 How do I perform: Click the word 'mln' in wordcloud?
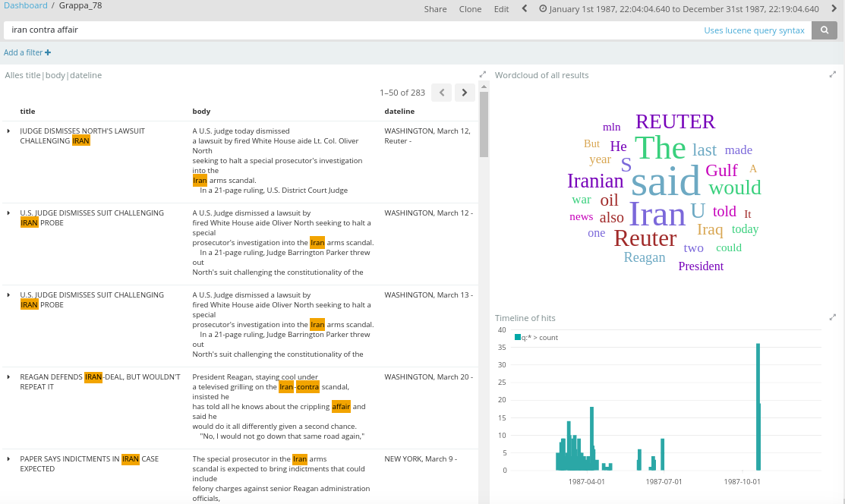tap(612, 128)
